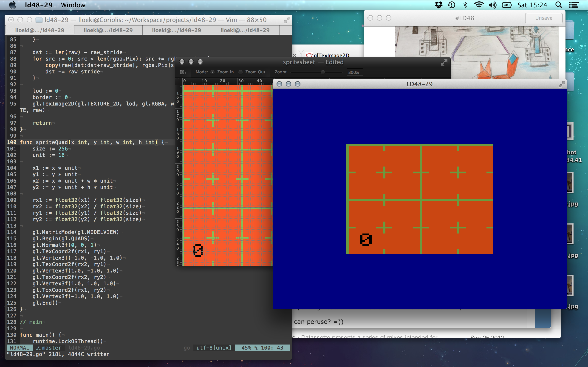Open Notification Center list icon
Image resolution: width=588 pixels, height=367 pixels.
tap(574, 5)
